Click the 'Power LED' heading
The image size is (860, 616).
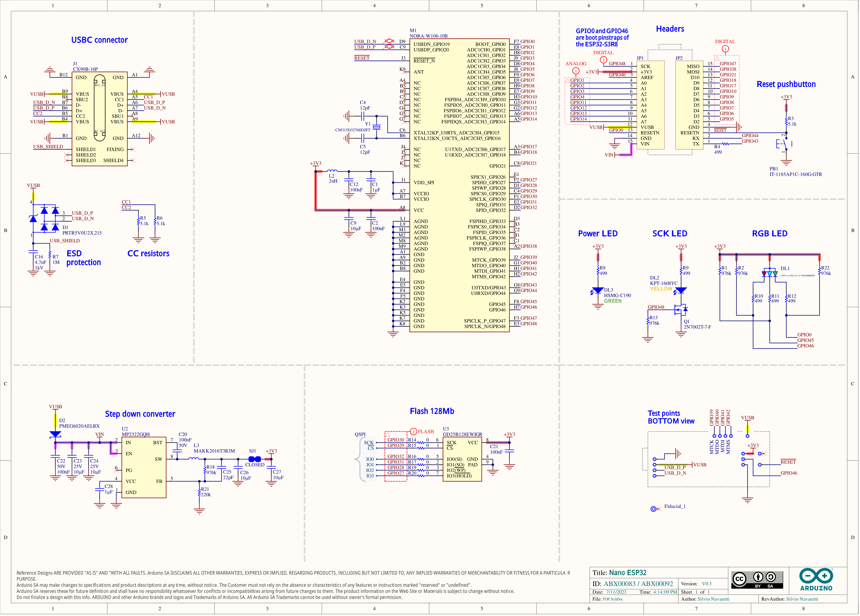598,233
